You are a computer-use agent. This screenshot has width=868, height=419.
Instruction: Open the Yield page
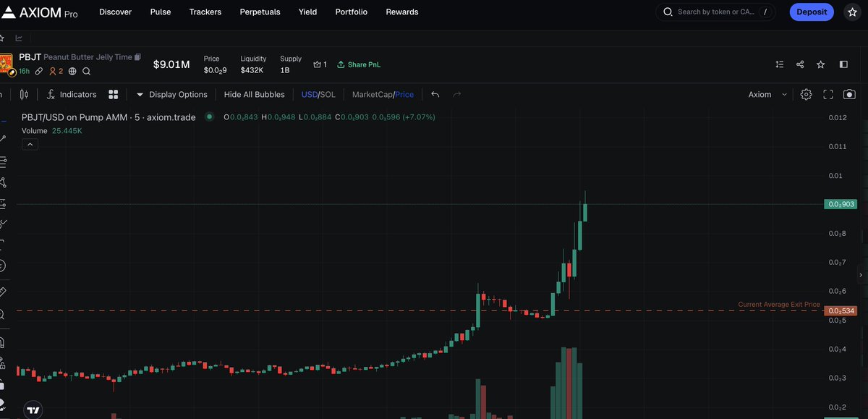pyautogui.click(x=307, y=12)
